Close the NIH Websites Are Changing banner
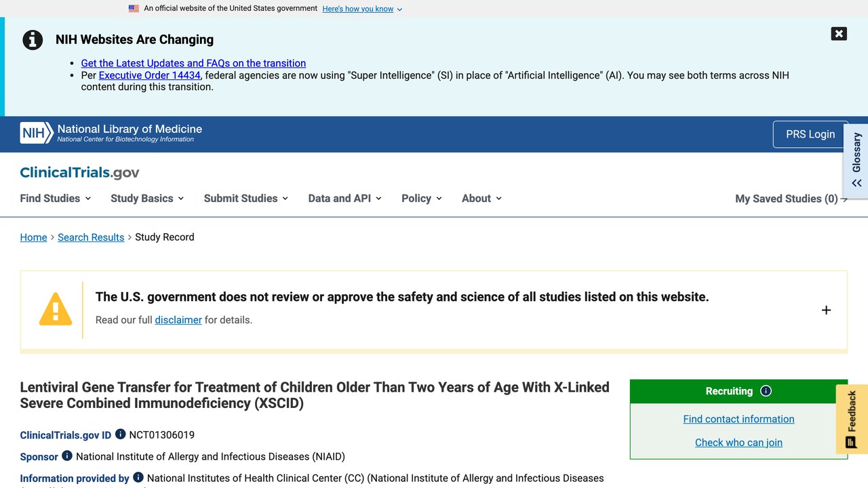The width and height of the screenshot is (868, 488). pyautogui.click(x=839, y=34)
